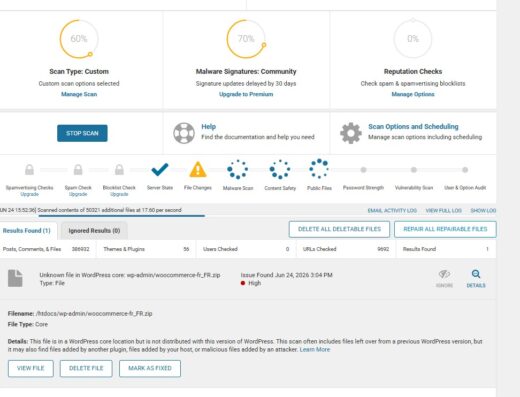Click the 'Unknown file in WordPress core' title
The image size is (520, 397).
(130, 275)
